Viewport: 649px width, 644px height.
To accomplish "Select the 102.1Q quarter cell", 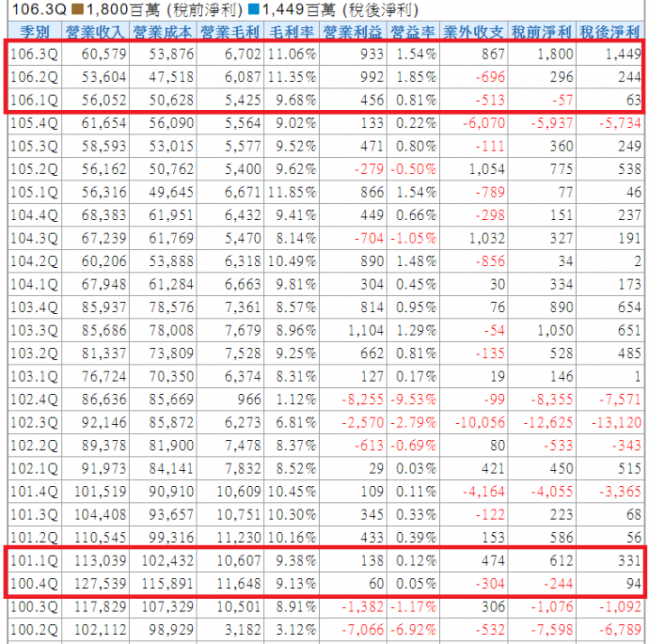I will click(35, 468).
